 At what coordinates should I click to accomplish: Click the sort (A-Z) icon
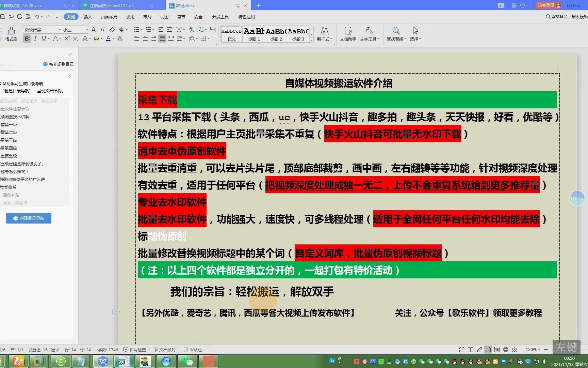pos(191,30)
